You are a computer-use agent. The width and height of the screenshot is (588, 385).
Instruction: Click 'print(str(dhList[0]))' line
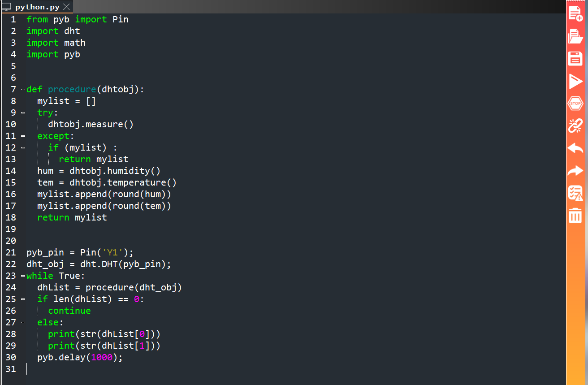point(104,334)
